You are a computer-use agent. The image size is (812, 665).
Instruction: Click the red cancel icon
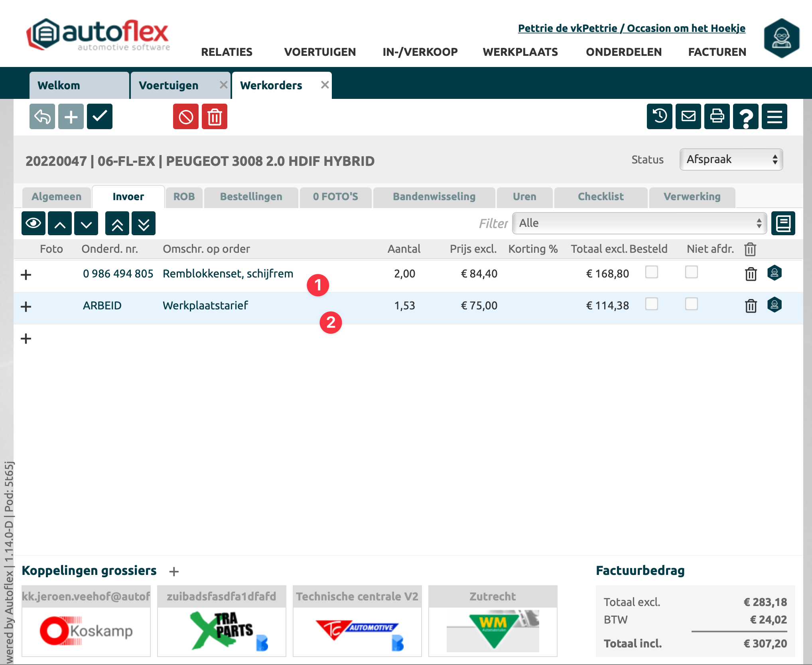[185, 116]
